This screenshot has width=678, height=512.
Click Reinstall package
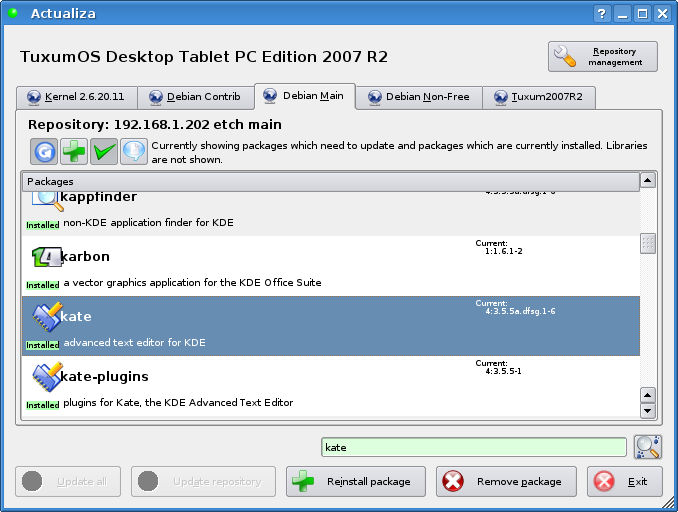coord(356,481)
